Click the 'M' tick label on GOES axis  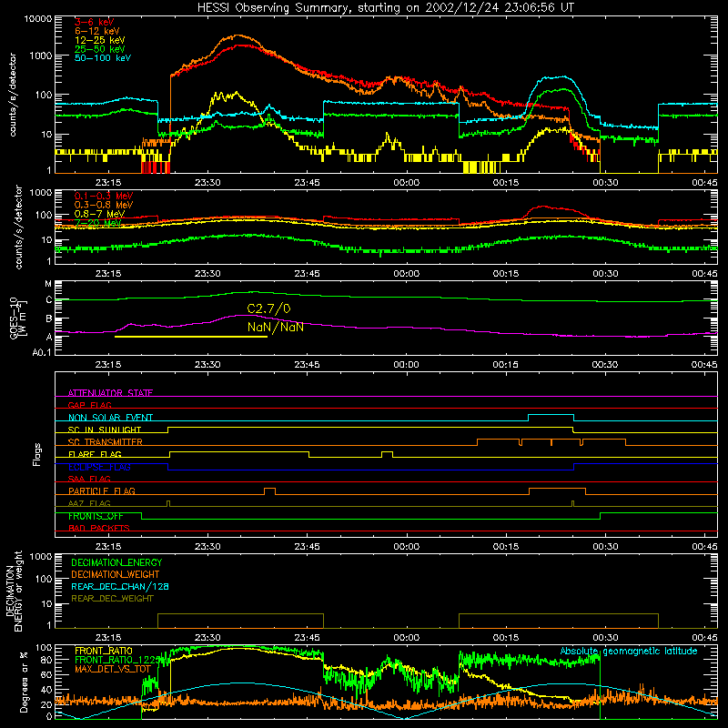pos(48,284)
